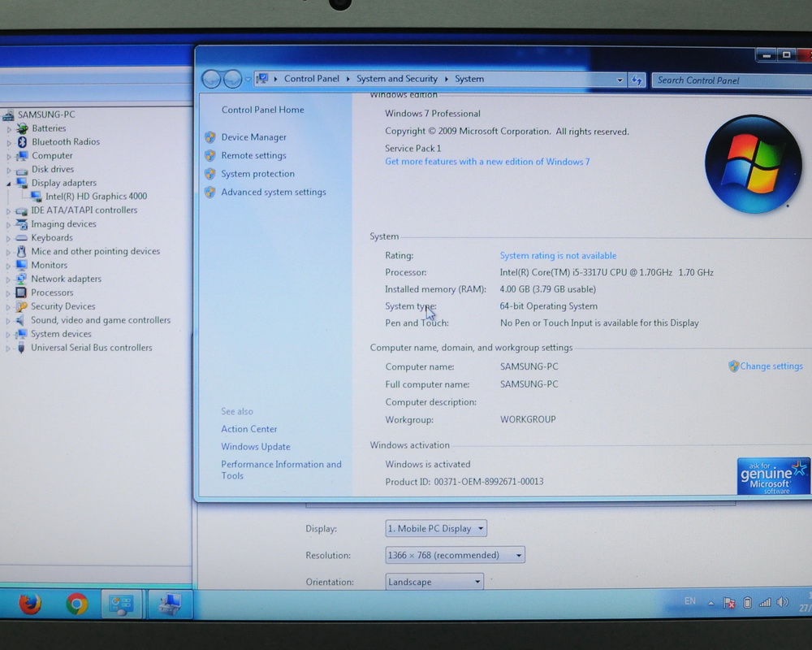The height and width of the screenshot is (650, 812).
Task: Click the Keyboards icon in device tree
Action: click(22, 237)
